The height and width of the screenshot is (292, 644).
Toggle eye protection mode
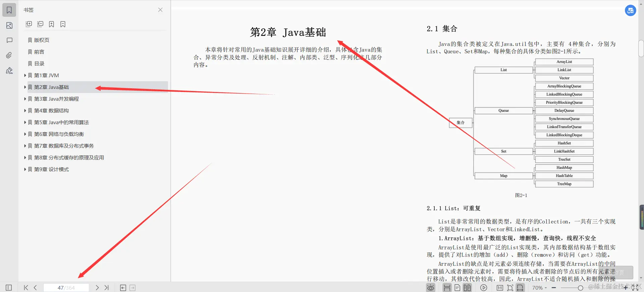(431, 288)
